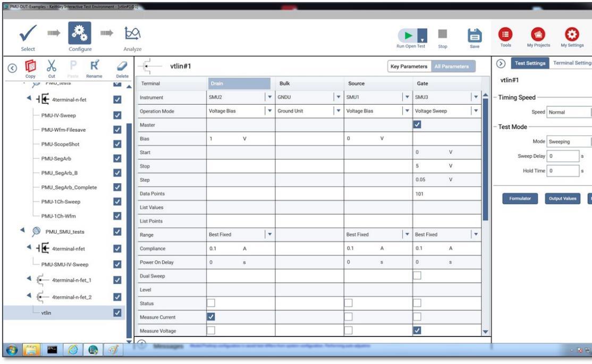Click the device icon of 4terminal-n-fet_2

click(x=43, y=297)
